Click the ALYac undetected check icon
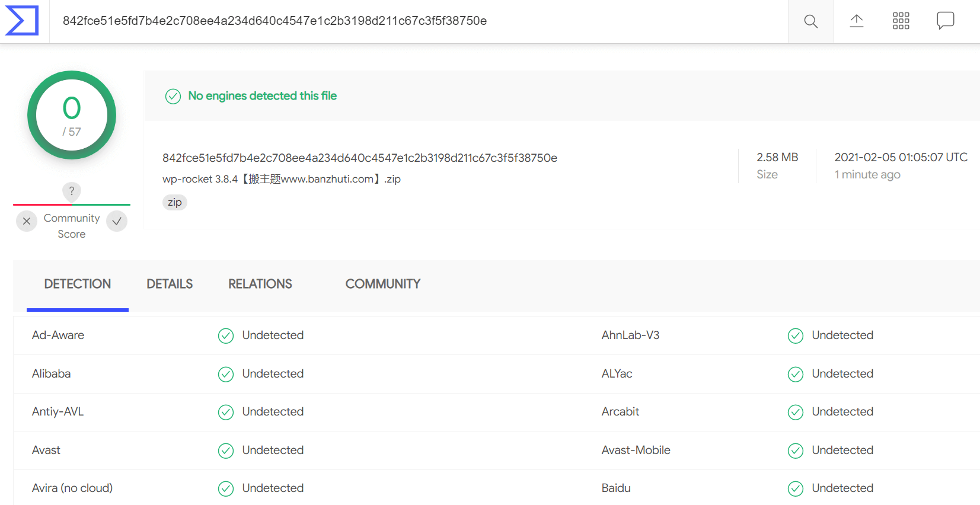This screenshot has width=980, height=505. point(796,375)
